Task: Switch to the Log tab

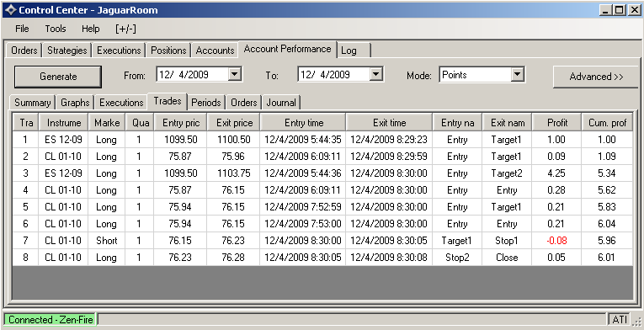Action: pyautogui.click(x=354, y=51)
